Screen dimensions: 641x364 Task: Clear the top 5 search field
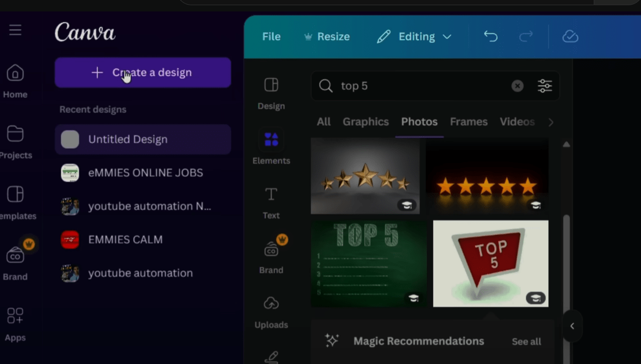pyautogui.click(x=517, y=86)
